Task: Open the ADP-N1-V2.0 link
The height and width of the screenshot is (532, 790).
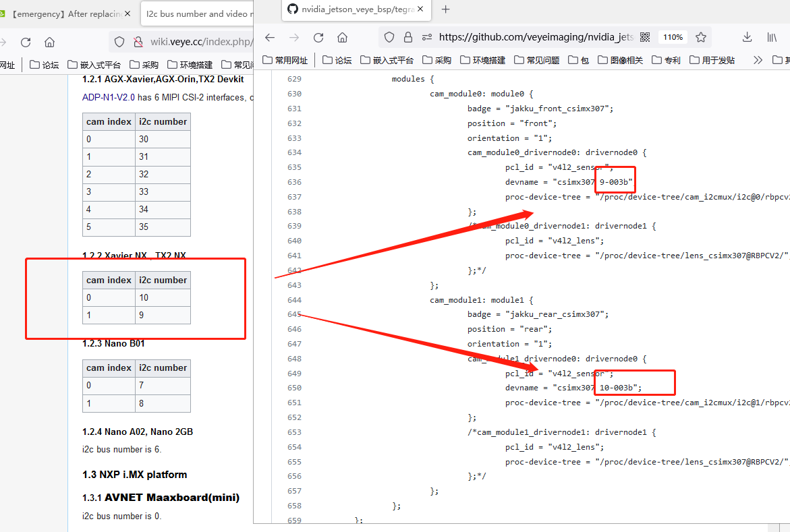Action: (108, 97)
